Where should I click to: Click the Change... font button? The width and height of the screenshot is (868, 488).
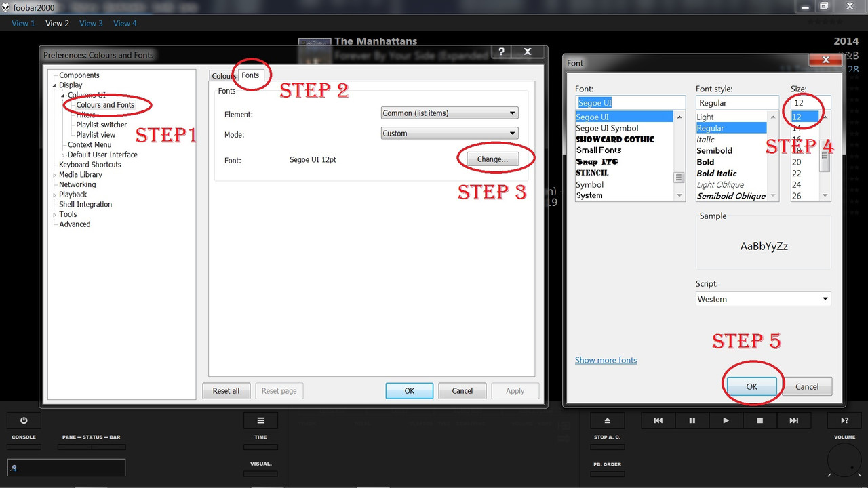click(492, 159)
